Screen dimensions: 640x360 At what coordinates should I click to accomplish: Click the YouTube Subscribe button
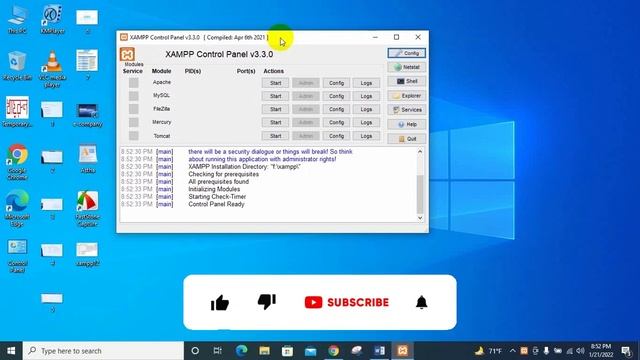[347, 302]
